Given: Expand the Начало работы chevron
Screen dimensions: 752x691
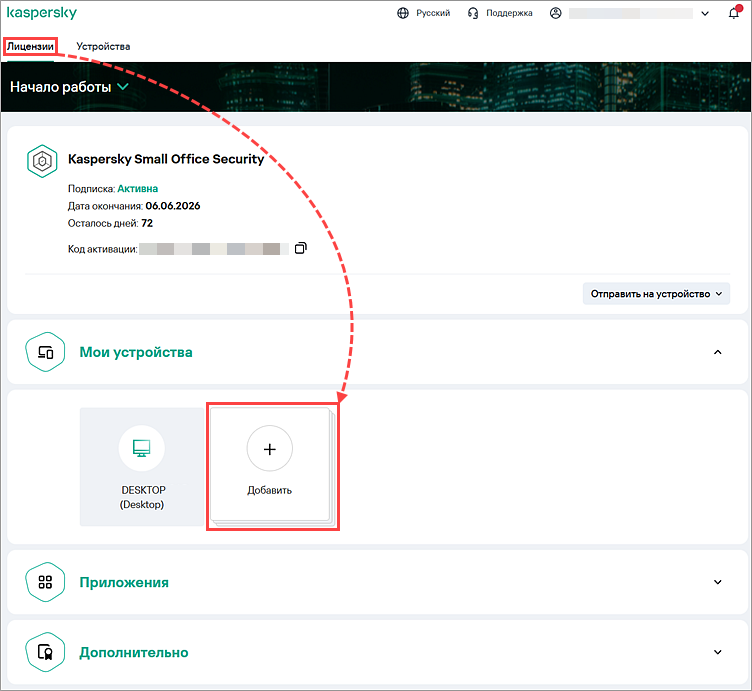Looking at the screenshot, I should coord(123,87).
